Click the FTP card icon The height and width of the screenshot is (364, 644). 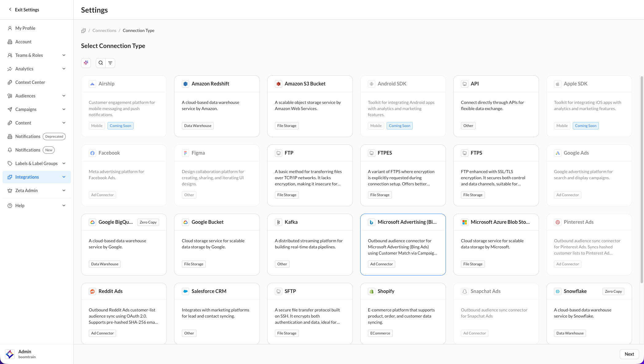tap(279, 153)
